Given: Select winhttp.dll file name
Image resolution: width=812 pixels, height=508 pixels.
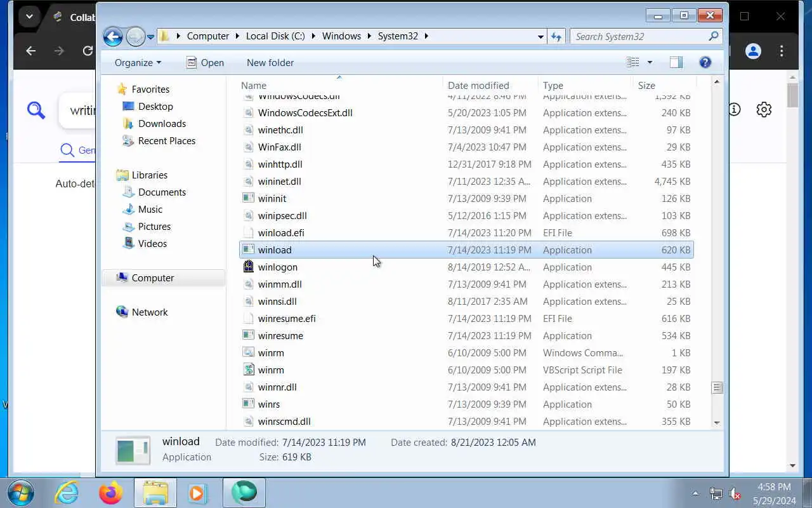Looking at the screenshot, I should [280, 164].
